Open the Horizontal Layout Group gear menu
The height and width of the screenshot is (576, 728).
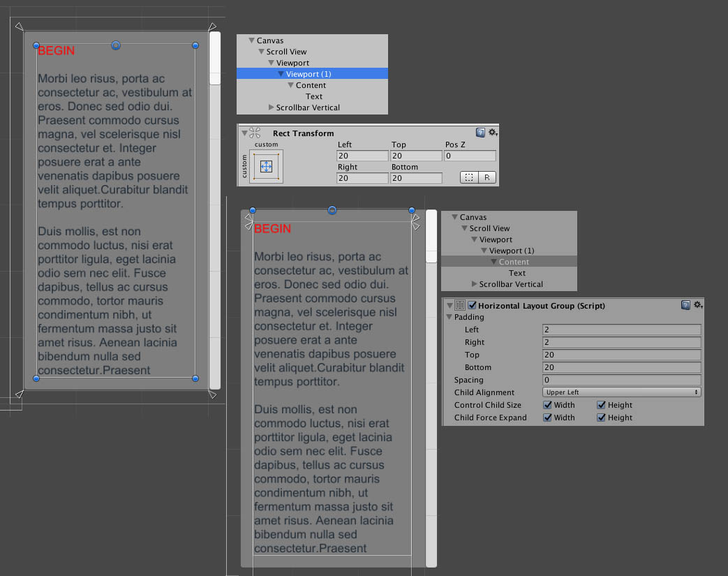(698, 305)
